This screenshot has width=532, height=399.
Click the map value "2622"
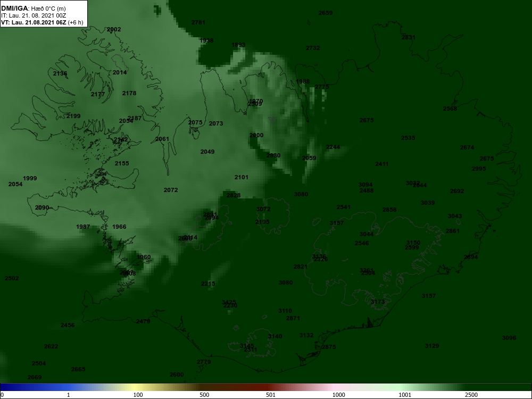coord(51,346)
